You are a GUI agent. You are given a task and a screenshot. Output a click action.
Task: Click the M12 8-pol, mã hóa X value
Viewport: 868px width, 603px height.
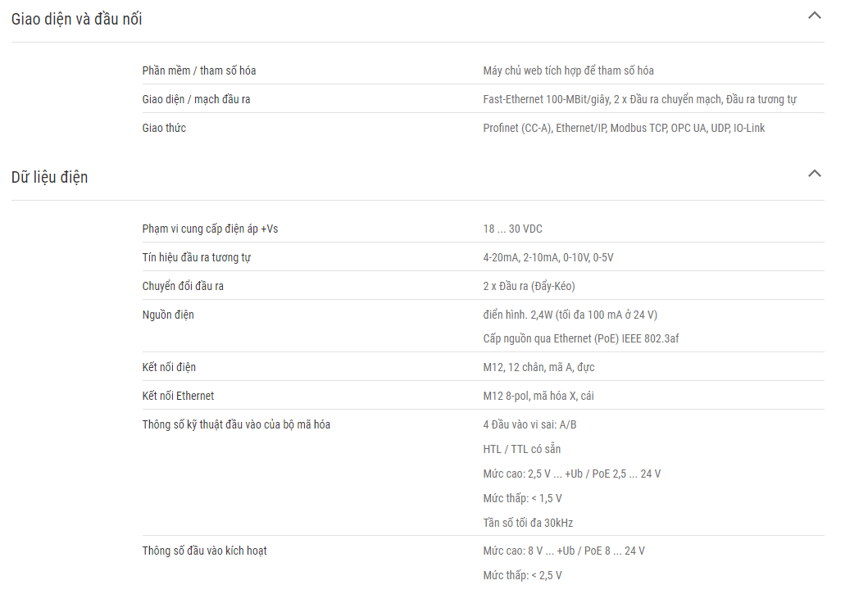538,396
